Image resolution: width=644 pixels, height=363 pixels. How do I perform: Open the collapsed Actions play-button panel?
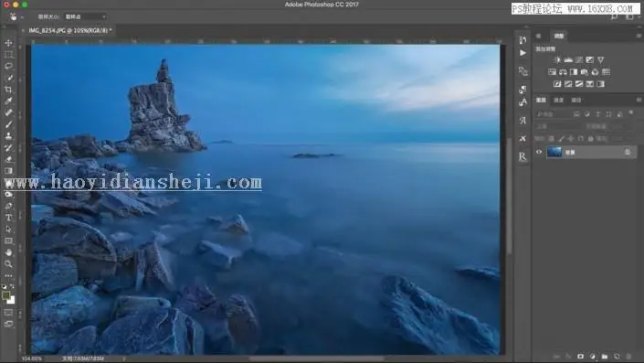tap(523, 53)
